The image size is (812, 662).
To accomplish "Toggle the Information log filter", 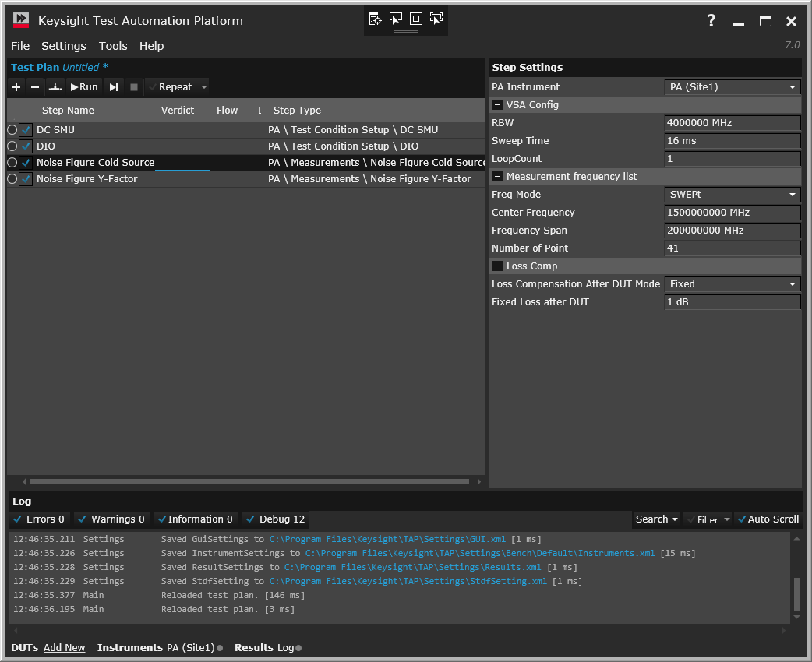I will [x=196, y=519].
